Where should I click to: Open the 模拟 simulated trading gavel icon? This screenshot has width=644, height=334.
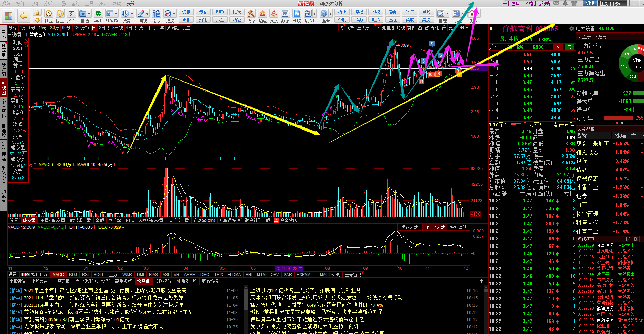click(251, 14)
